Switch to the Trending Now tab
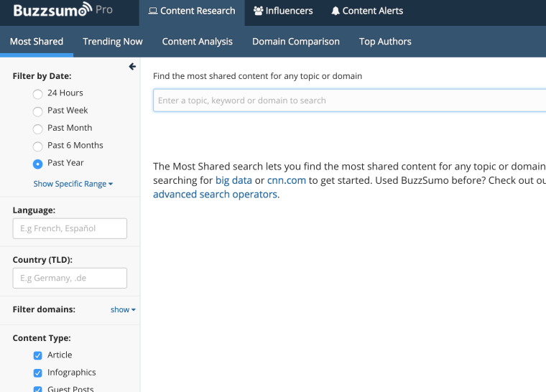546x392 pixels. click(x=113, y=42)
